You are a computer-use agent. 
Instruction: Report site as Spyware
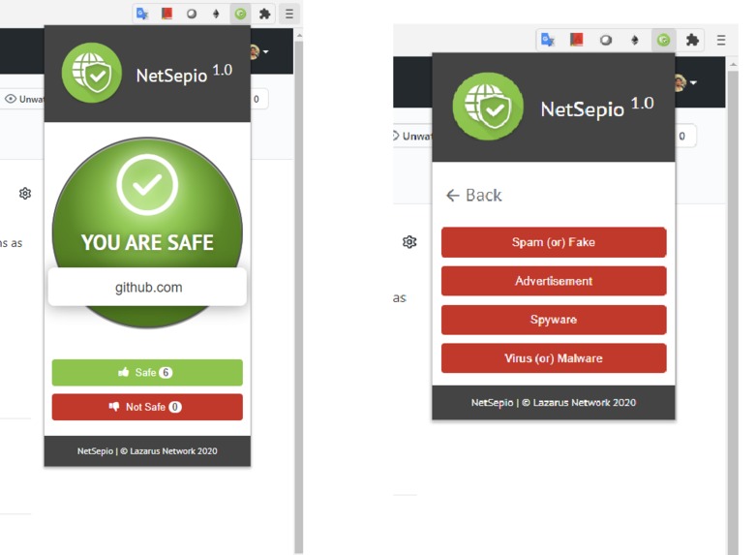click(554, 320)
